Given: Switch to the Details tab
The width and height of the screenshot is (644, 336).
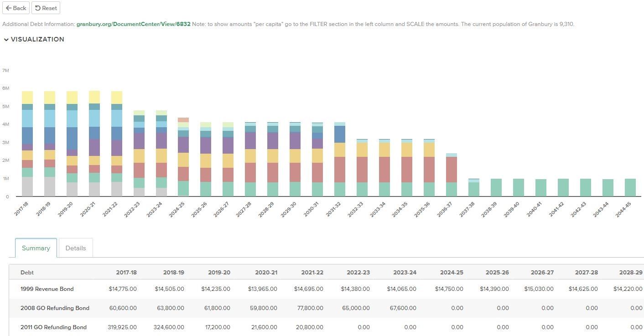Looking at the screenshot, I should [75, 248].
